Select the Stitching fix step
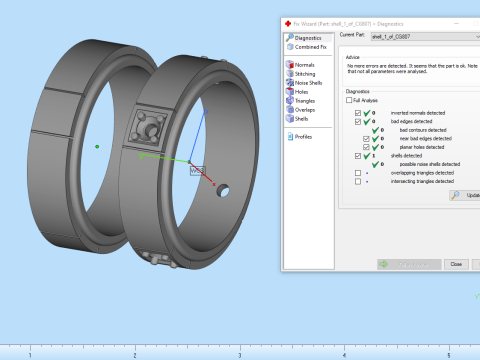Image resolution: width=480 pixels, height=360 pixels. pos(305,74)
